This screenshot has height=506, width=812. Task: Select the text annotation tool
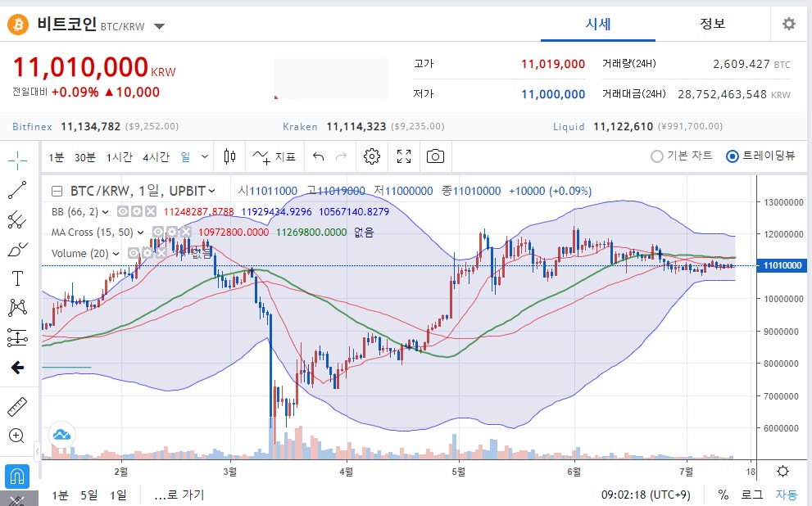click(17, 278)
